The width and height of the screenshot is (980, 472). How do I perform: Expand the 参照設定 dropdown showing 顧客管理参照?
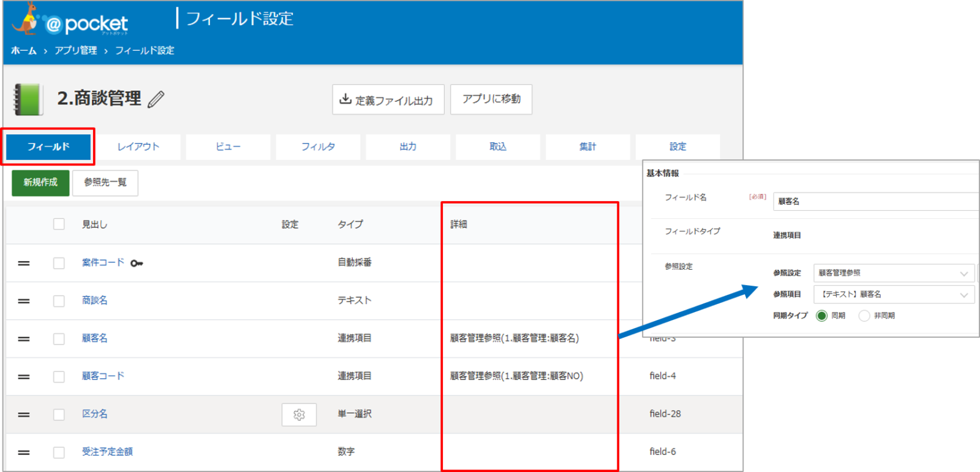point(894,273)
